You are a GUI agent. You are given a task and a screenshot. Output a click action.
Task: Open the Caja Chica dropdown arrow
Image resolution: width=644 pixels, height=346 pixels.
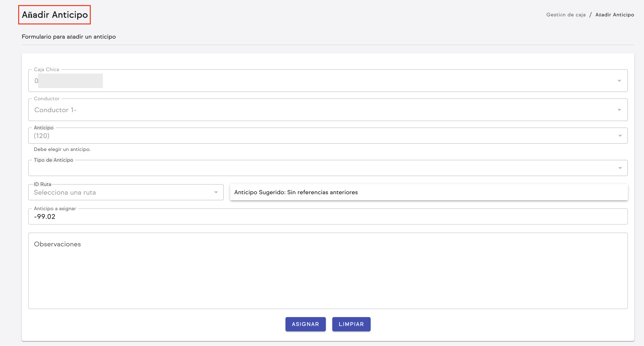click(620, 81)
